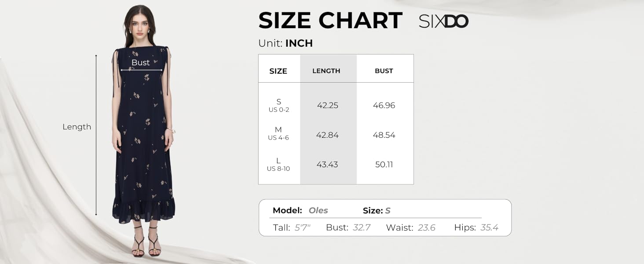Click the model dress photo
Image resolution: width=644 pixels, height=264 pixels.
143,131
